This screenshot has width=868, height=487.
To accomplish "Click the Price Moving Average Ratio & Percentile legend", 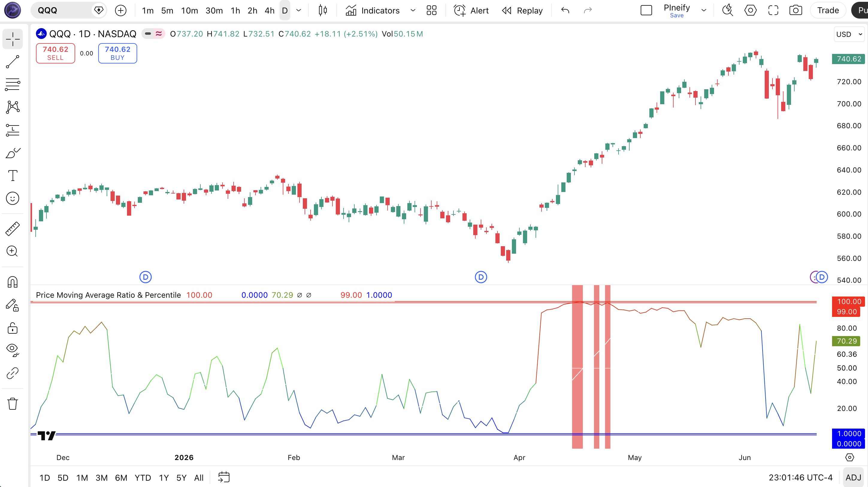I will [108, 295].
